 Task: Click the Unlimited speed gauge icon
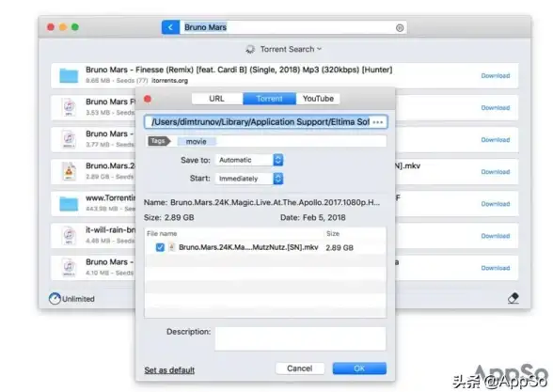pos(55,299)
